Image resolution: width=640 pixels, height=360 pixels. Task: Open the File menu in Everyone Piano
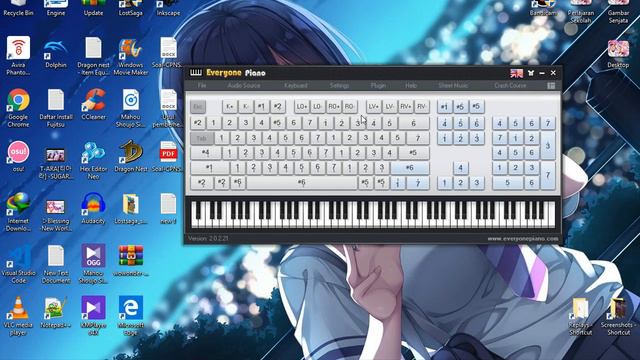tap(202, 86)
